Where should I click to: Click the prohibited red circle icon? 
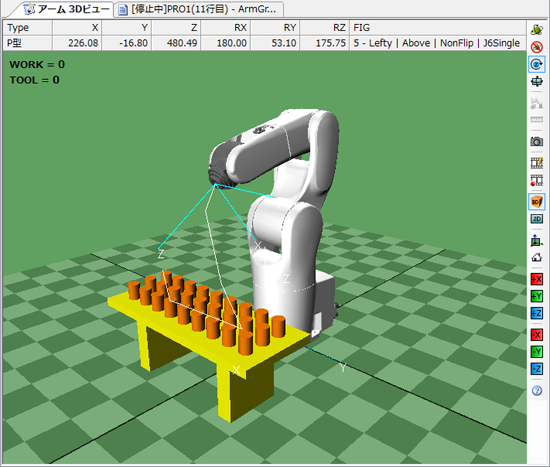click(537, 47)
